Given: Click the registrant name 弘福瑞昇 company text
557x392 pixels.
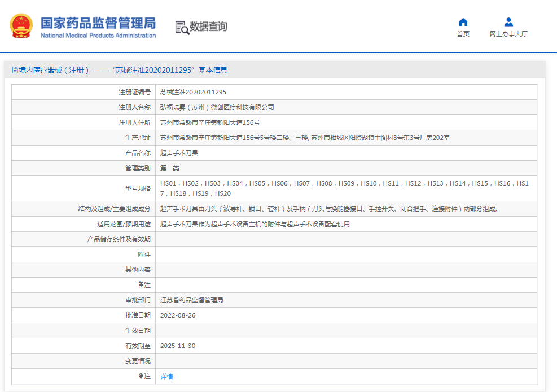Looking at the screenshot, I should 217,107.
